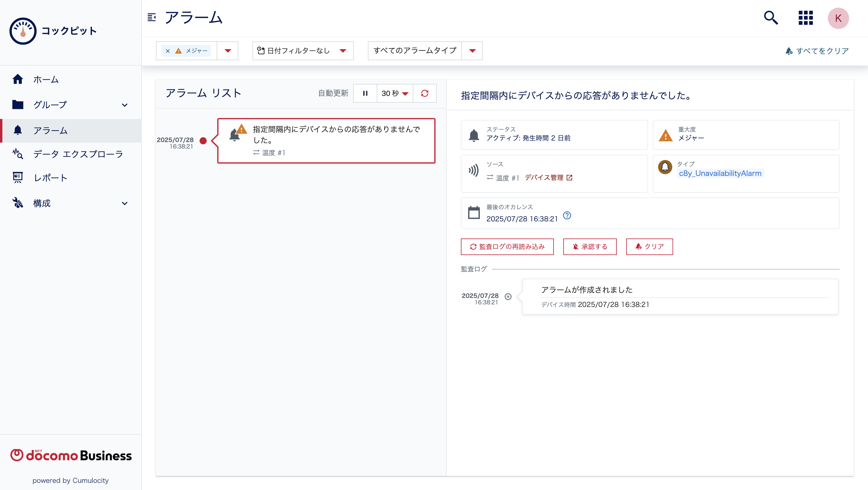Click the alarm bell warning icon in list item

click(238, 133)
